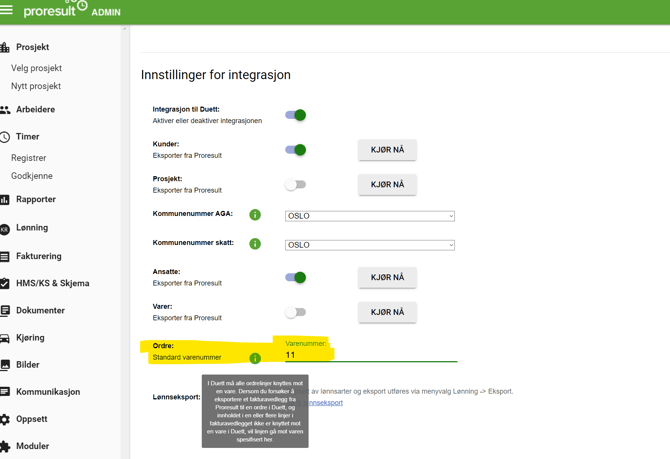Open the Kommunenummer AGA dropdown

pos(369,216)
